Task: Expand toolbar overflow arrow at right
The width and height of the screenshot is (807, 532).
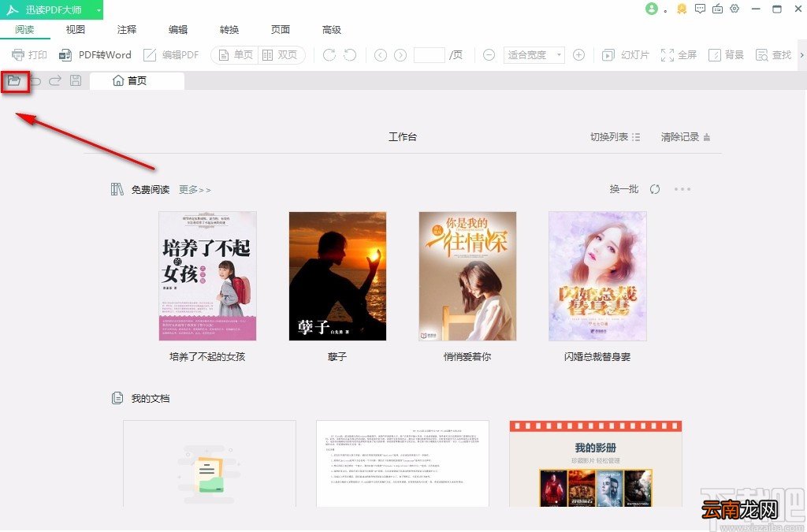Action: pos(801,55)
